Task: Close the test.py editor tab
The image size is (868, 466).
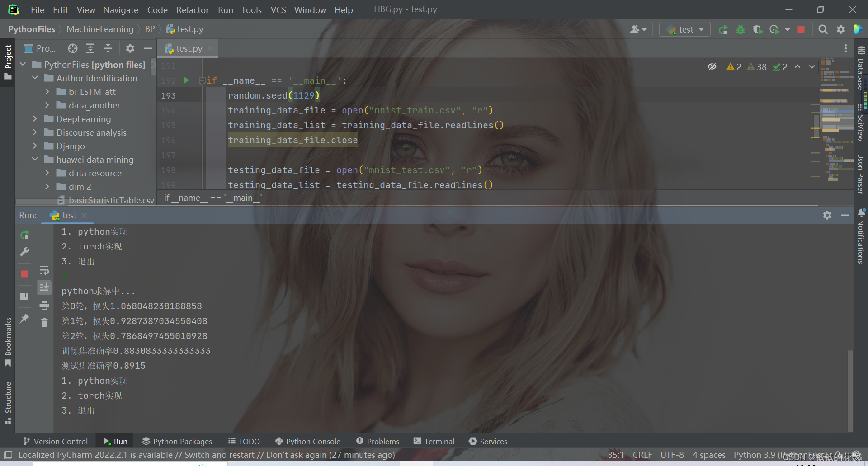Action: coord(210,48)
